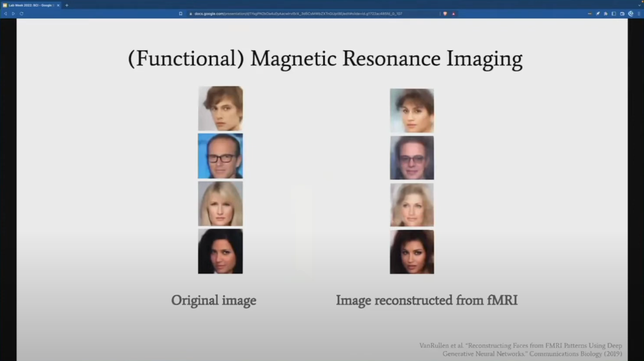Viewport: 644px width, 361px height.
Task: Select the original face image with glasses
Action: 220,156
